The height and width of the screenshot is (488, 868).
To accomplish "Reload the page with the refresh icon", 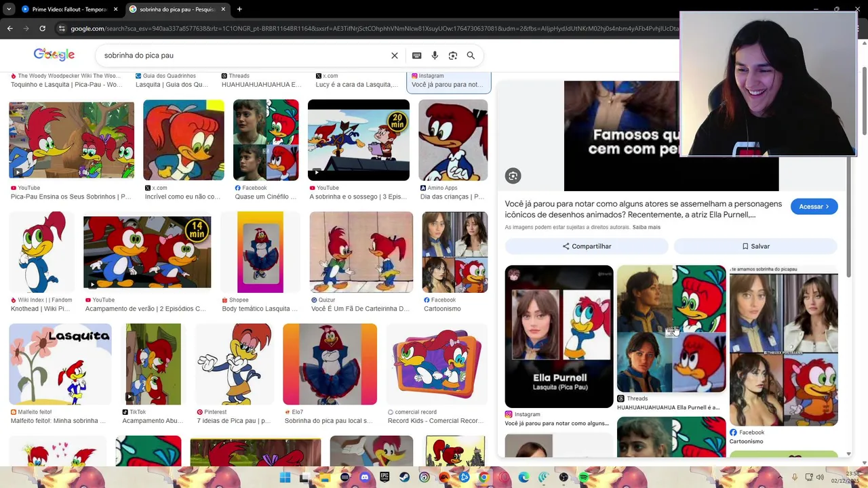I will pyautogui.click(x=42, y=28).
